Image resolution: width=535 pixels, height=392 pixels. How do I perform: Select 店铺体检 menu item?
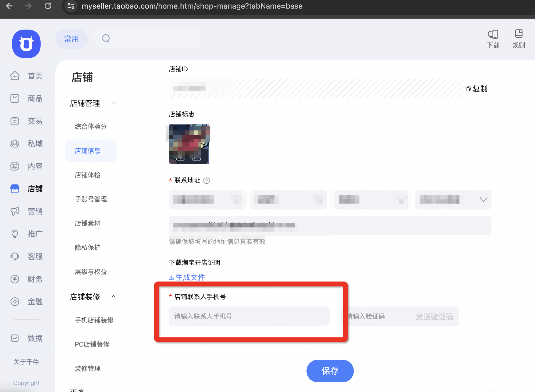(88, 175)
